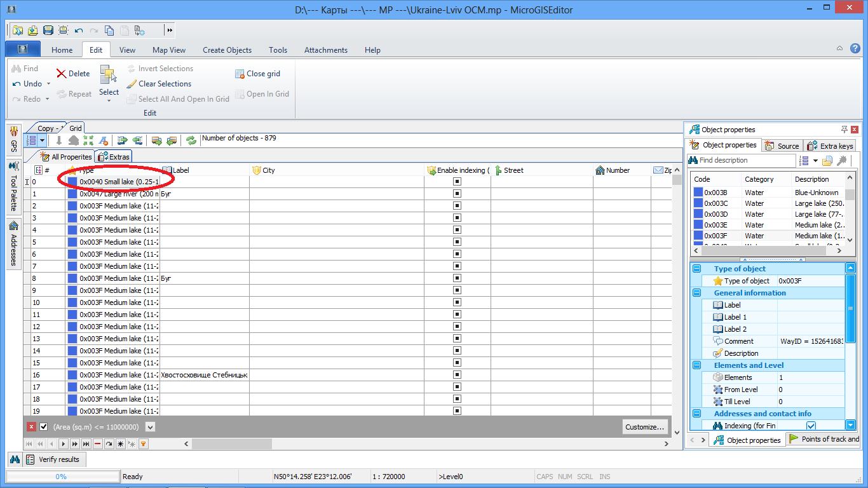The image size is (868, 488).
Task: Jump to last record in grid navigator
Action: (86, 444)
